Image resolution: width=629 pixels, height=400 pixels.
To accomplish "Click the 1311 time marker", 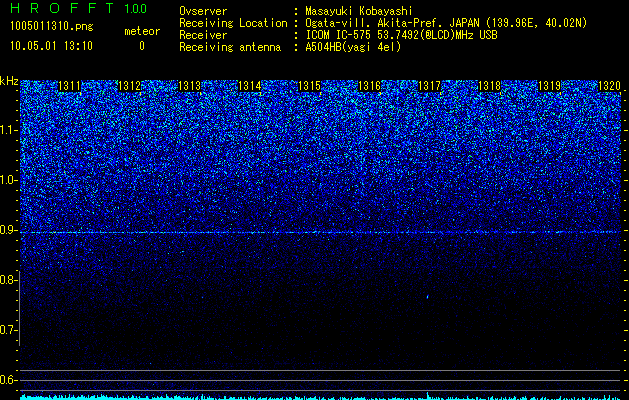I will click(69, 86).
